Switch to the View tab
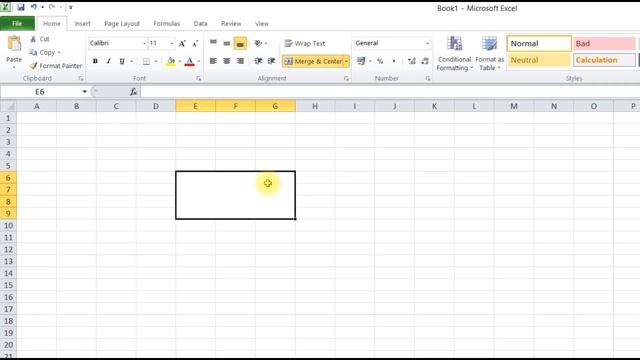Viewport: 640px width, 360px height. click(x=262, y=24)
